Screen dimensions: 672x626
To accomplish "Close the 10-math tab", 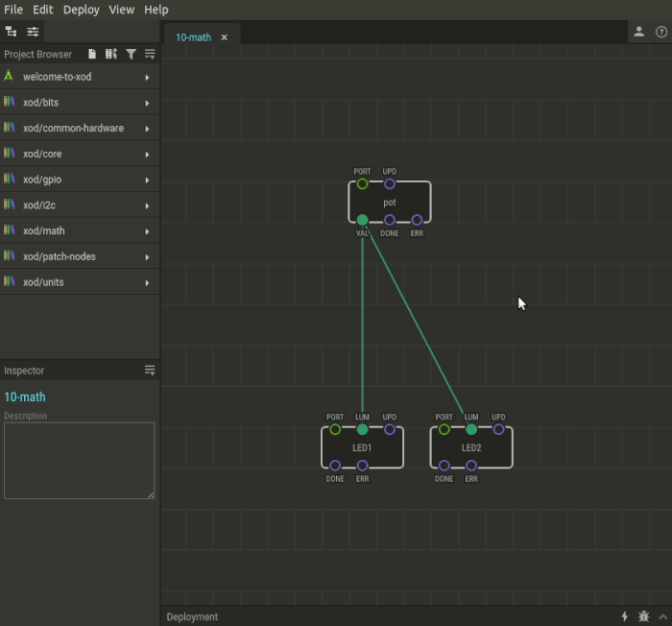I will [225, 37].
